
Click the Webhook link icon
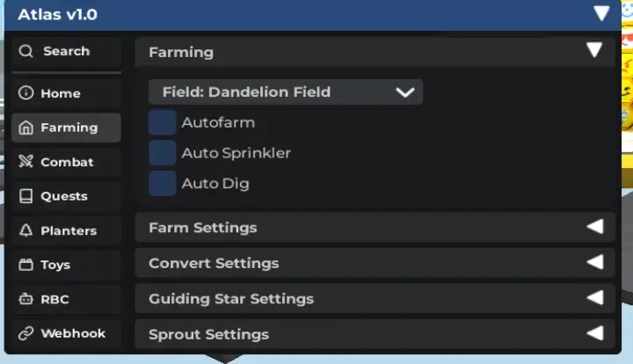tap(25, 333)
